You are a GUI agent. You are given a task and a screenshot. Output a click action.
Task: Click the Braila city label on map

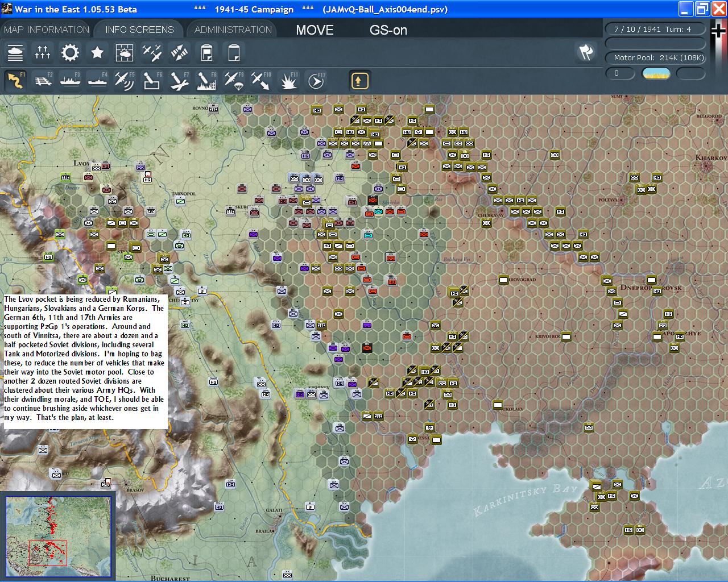point(265,531)
